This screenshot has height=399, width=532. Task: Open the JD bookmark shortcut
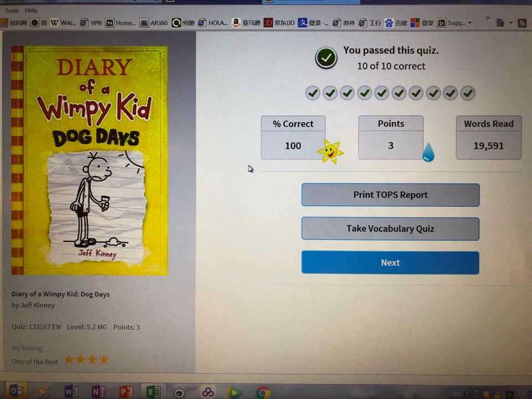click(x=279, y=23)
